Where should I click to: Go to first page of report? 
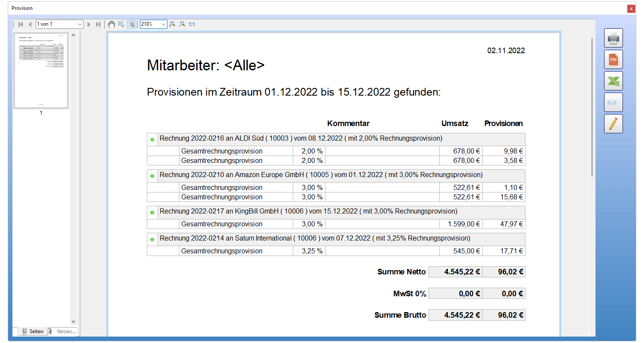21,24
